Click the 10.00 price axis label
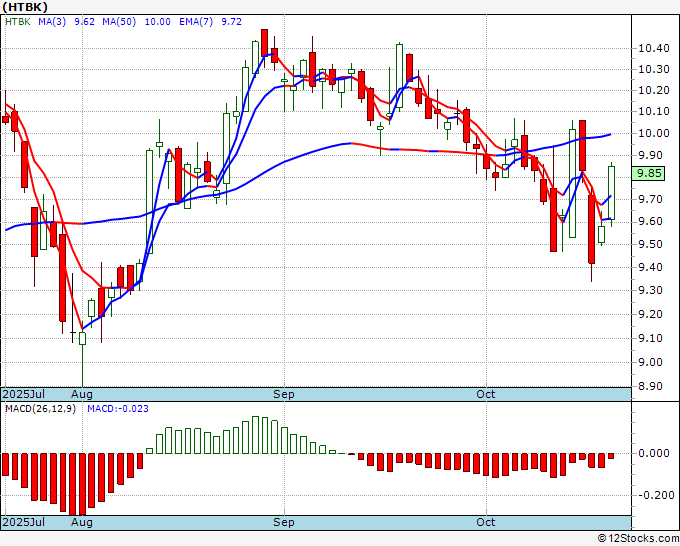 654,133
